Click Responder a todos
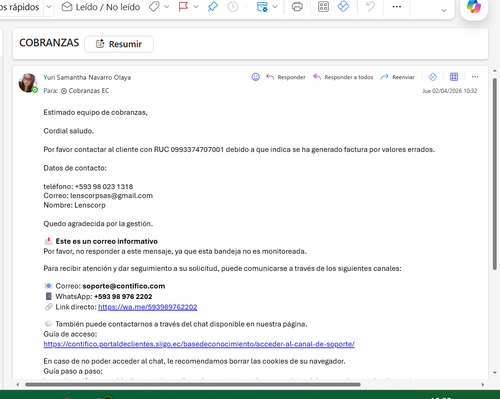Screen dimensions: 500x399 pos(343,77)
